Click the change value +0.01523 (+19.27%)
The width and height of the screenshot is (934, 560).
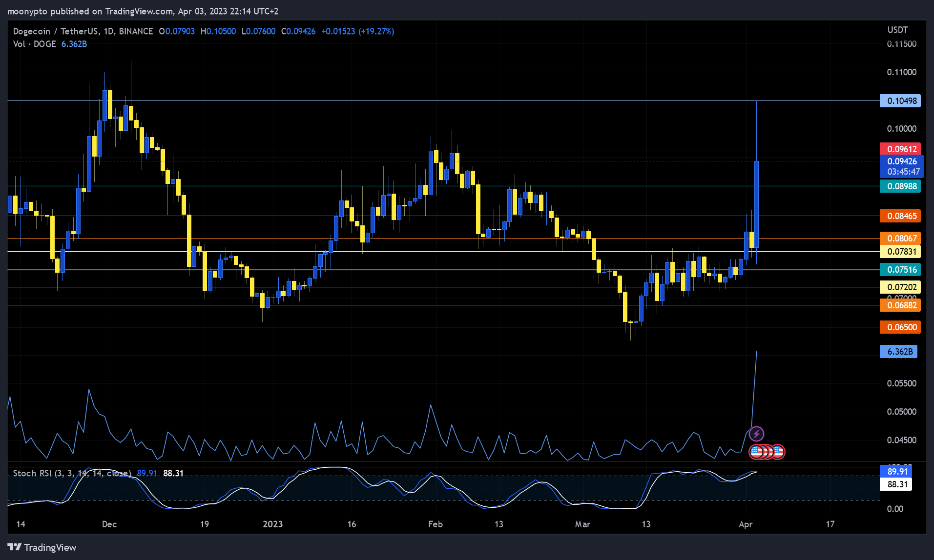tap(358, 31)
